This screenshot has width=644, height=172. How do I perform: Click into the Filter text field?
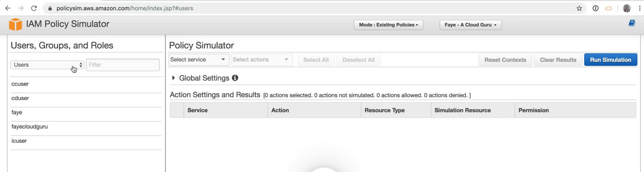coord(123,65)
